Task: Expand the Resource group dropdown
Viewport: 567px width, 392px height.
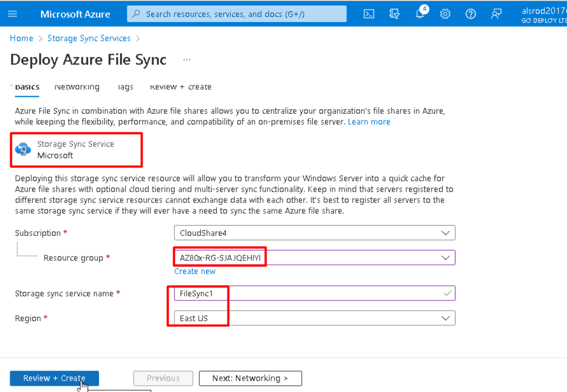Action: coord(315,258)
